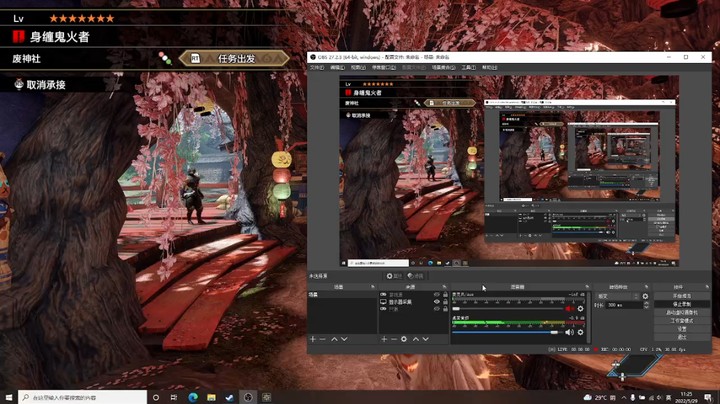Click the transition duration 300 ms field
This screenshot has height=404, width=720.
624,305
